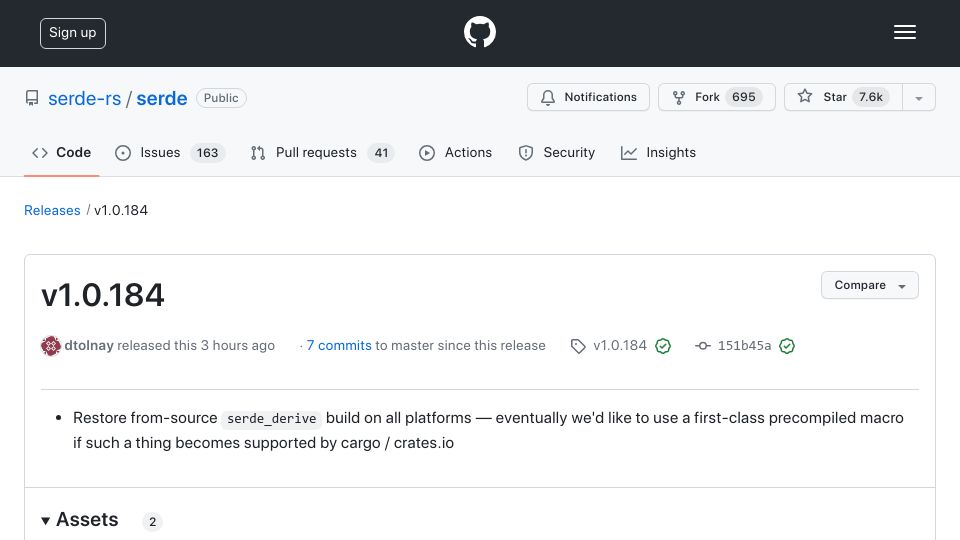Open the star lists dropdown arrow
Image resolution: width=960 pixels, height=540 pixels.
(918, 98)
